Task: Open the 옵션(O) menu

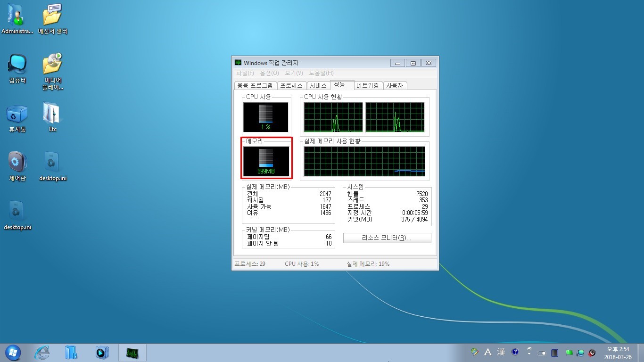Action: pyautogui.click(x=270, y=73)
